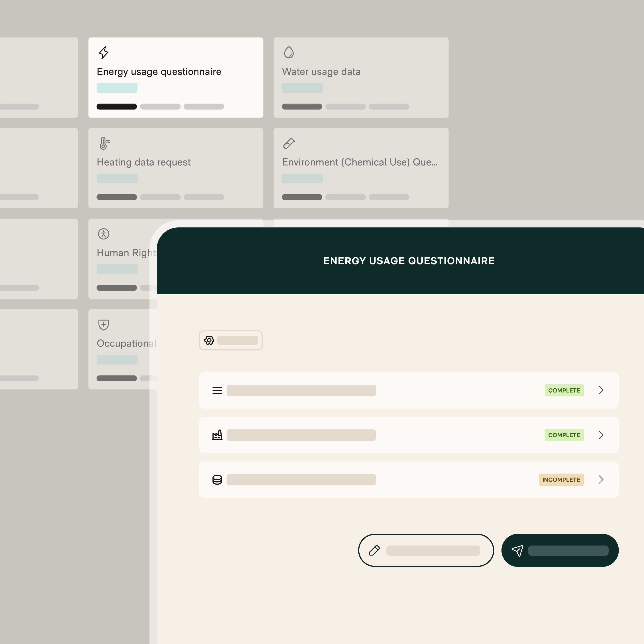Click the dark send button
The height and width of the screenshot is (644, 644).
point(560,550)
